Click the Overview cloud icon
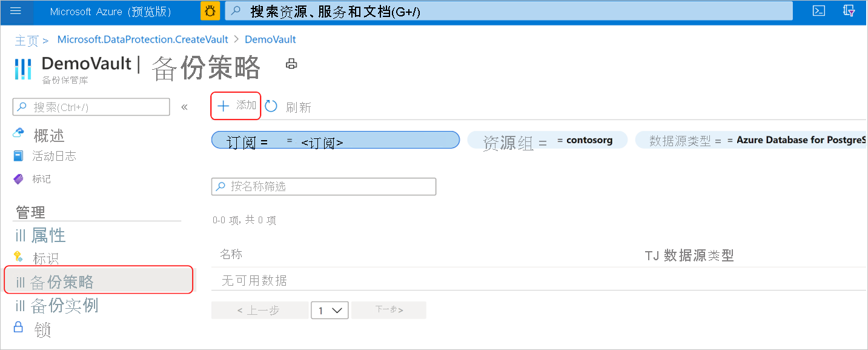 (19, 133)
